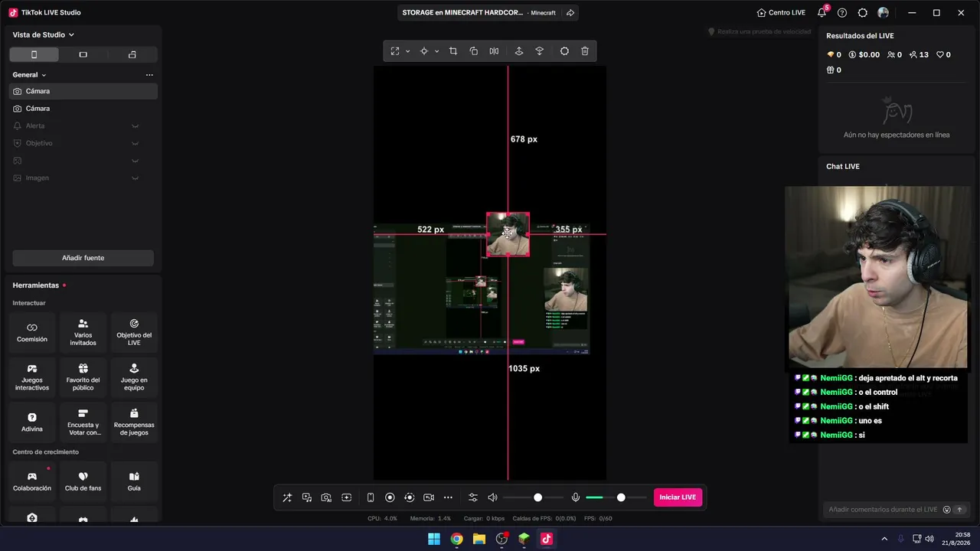Mute the microphone
980x551 pixels.
coord(576,497)
